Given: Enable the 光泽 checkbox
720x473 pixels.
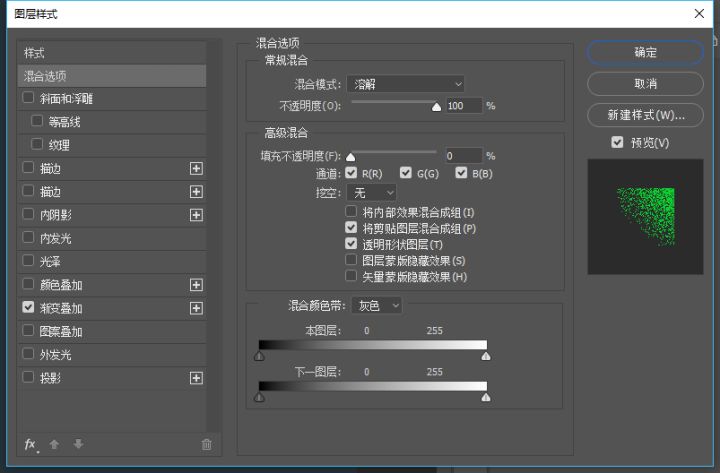Looking at the screenshot, I should (x=28, y=261).
